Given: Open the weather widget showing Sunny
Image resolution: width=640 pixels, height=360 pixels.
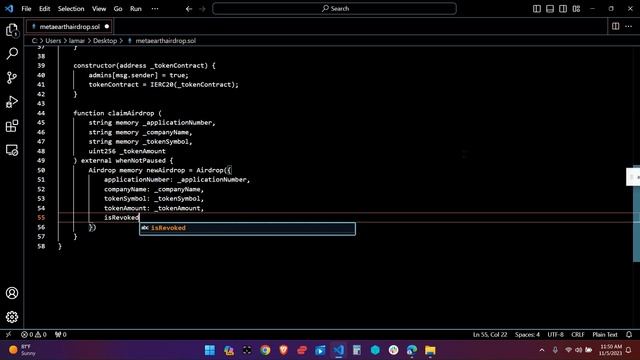Looking at the screenshot, I should (x=22, y=350).
